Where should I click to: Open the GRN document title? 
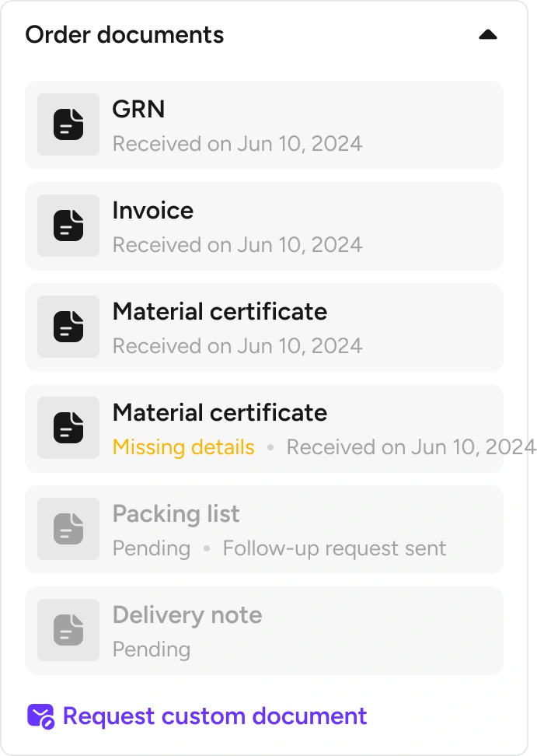coord(138,110)
